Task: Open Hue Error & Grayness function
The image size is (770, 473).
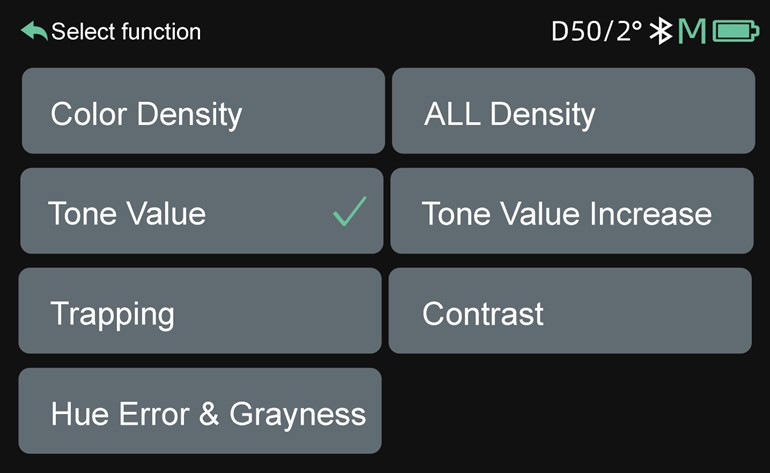Action: [200, 411]
